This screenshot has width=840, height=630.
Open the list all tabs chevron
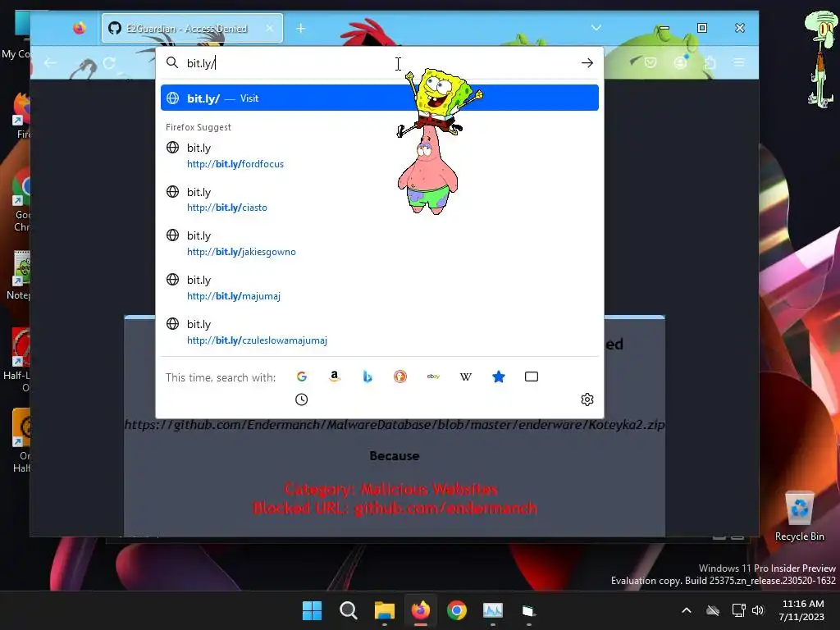596,28
